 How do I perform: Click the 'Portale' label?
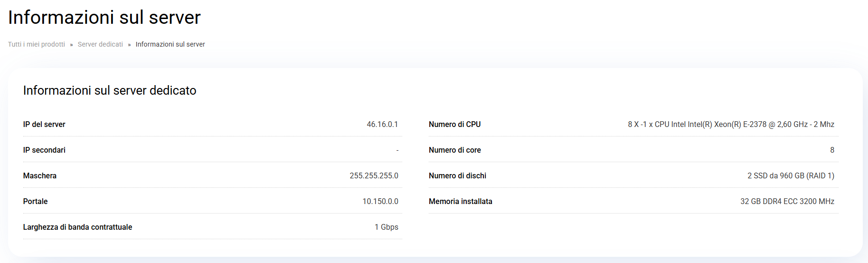tap(36, 201)
